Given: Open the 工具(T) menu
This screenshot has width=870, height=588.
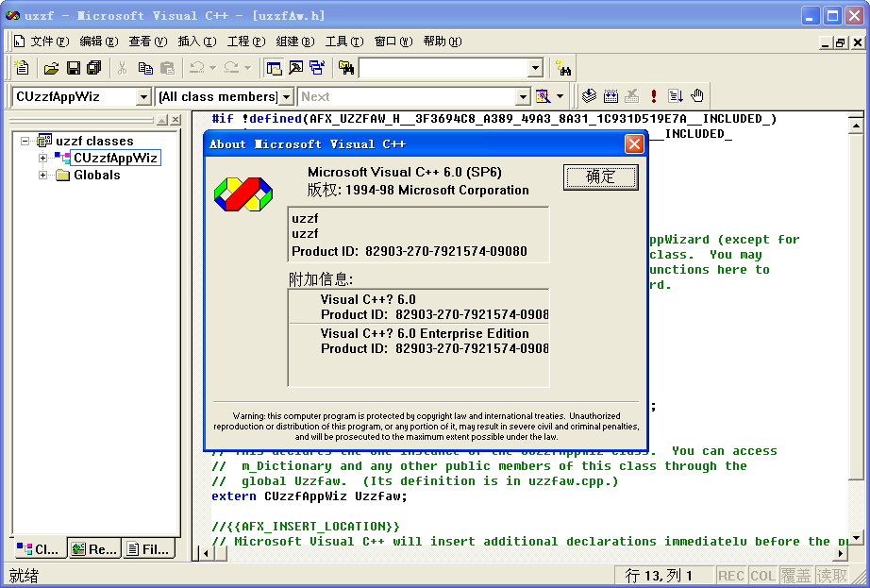Looking at the screenshot, I should [344, 42].
